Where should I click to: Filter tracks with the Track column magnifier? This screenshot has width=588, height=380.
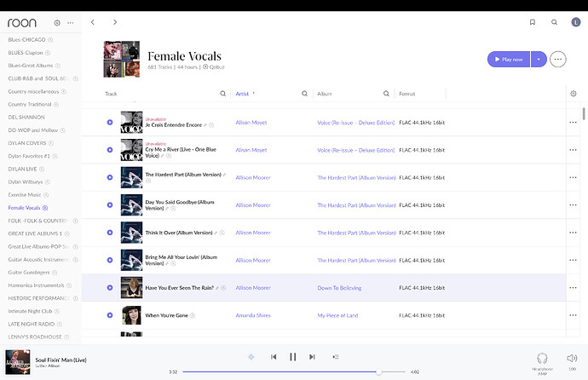(222, 94)
